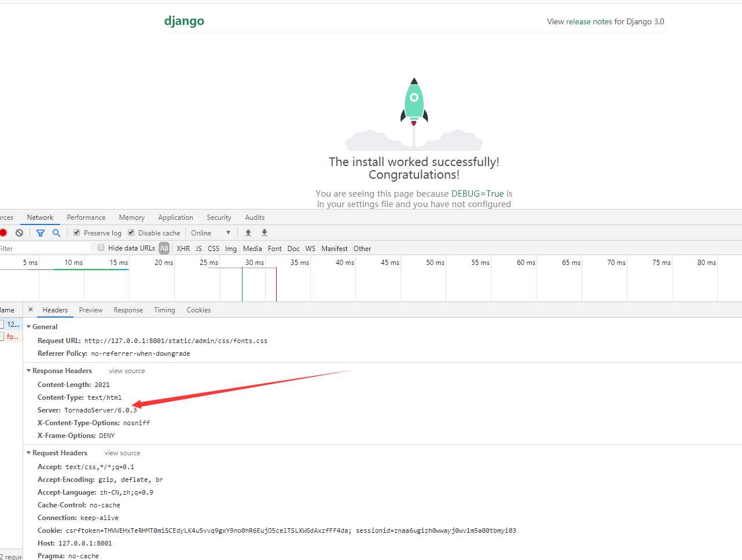Screen dimensions: 742x560
Task: Filter requests by JS
Action: click(199, 248)
